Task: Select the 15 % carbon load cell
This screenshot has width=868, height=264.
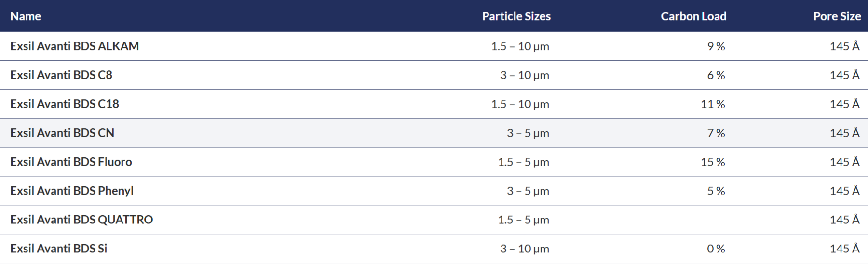Action: tap(713, 162)
